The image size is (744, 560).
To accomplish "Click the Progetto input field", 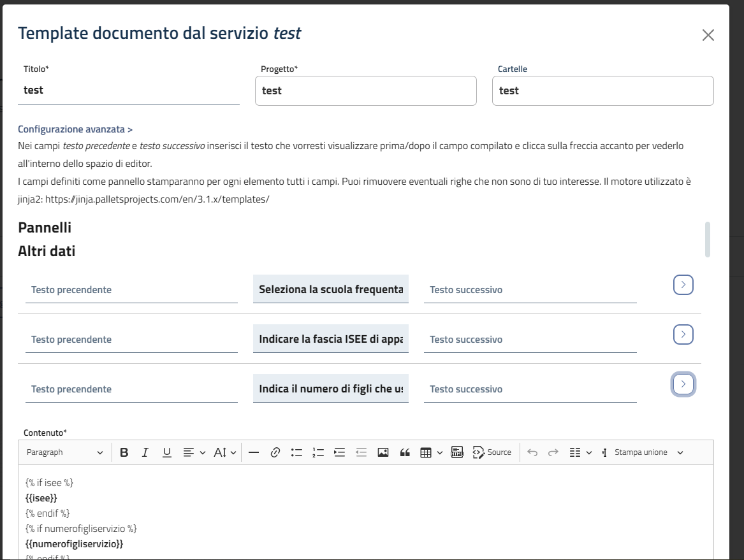I will 365,91.
